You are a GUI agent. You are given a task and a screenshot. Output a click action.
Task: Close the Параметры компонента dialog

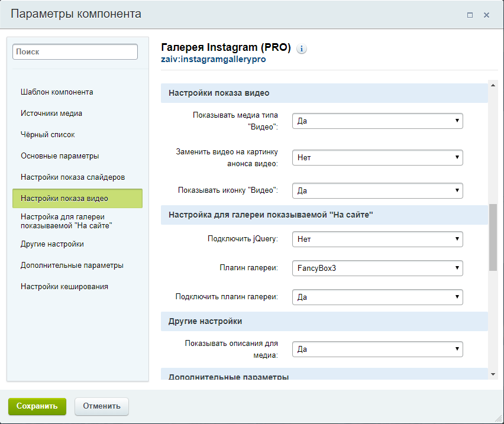tap(486, 15)
